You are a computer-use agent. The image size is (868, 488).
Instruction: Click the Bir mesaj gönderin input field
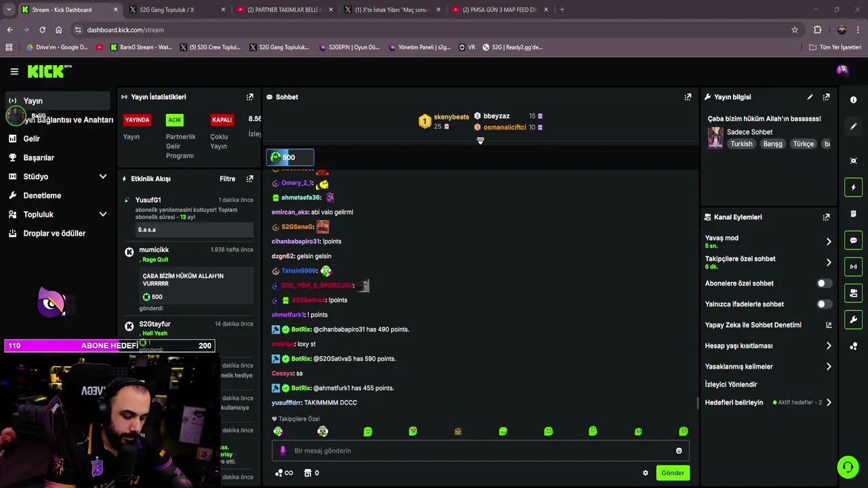481,451
